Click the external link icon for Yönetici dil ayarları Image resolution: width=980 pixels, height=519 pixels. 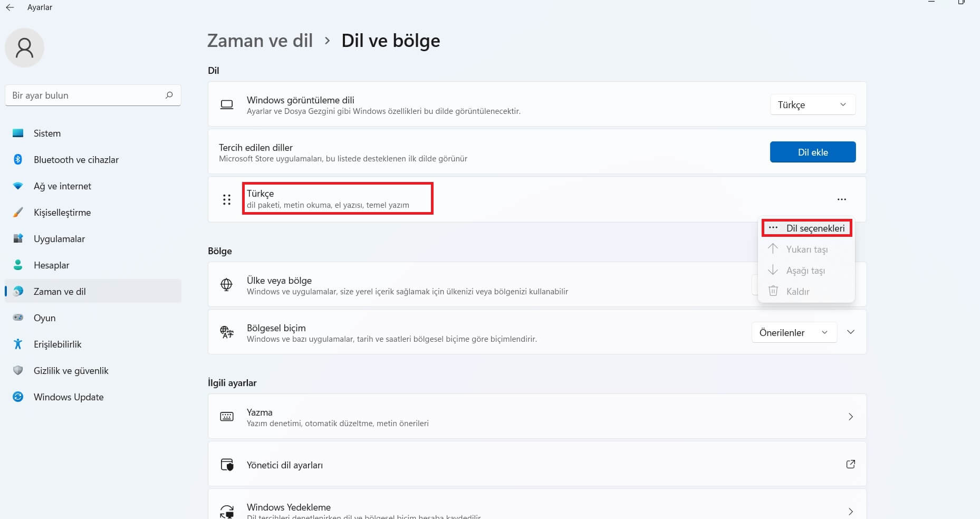[850, 464]
